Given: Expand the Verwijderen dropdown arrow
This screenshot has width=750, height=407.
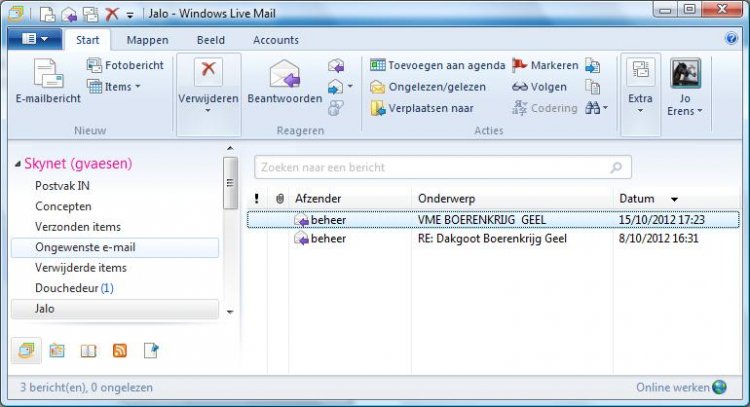Looking at the screenshot, I should point(208,111).
